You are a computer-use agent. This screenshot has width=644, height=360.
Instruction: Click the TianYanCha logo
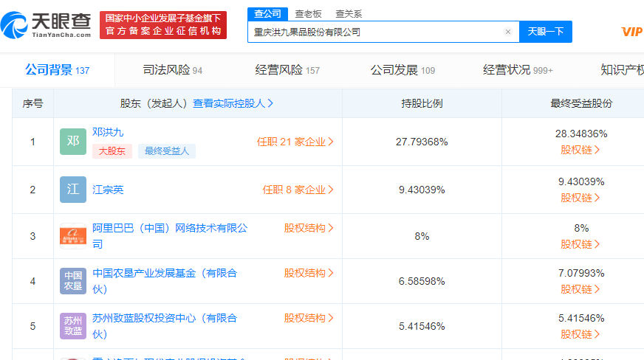[47, 24]
